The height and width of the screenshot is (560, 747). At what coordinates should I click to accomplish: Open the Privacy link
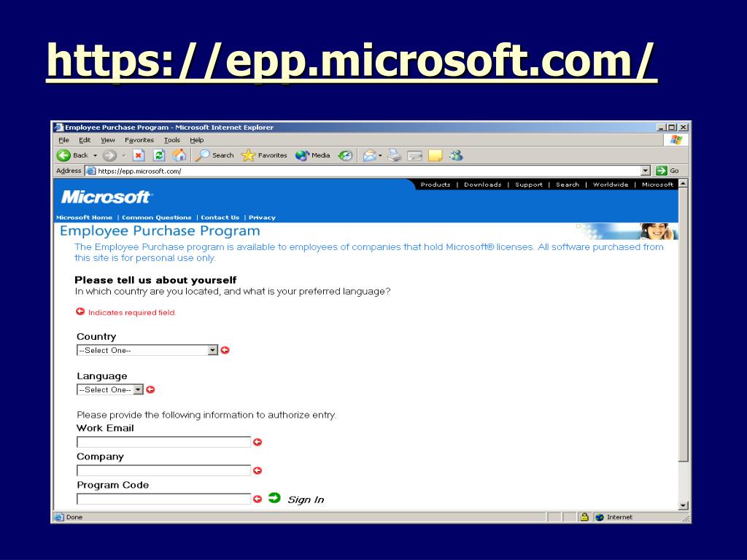pyautogui.click(x=262, y=217)
